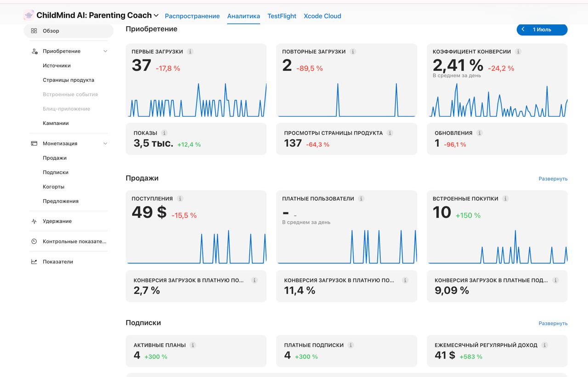This screenshot has height=377, width=588.
Task: Click the back arrow in the date button
Action: (x=523, y=29)
